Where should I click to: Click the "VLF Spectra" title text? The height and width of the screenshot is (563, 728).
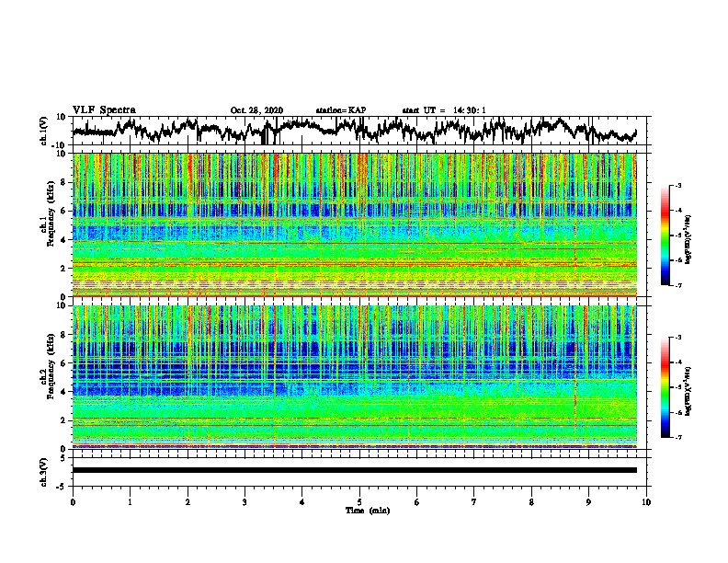pos(104,110)
